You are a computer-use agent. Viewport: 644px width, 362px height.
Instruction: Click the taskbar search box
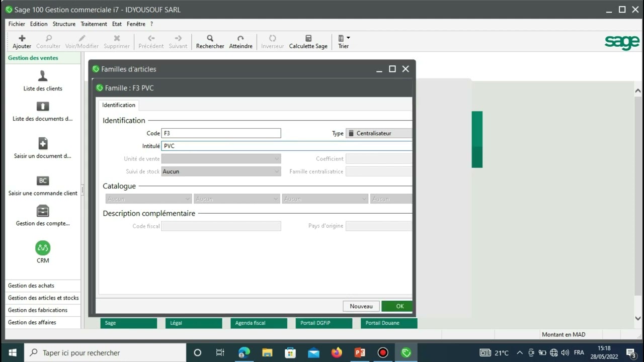105,352
